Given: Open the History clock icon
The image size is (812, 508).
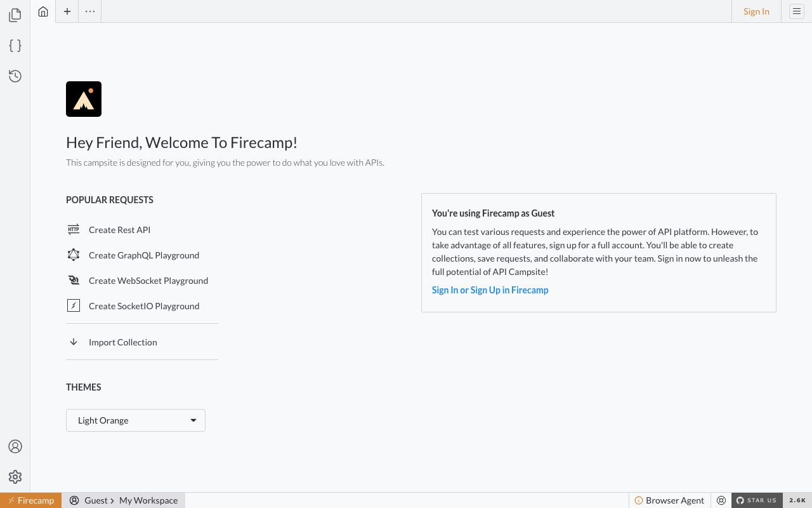Looking at the screenshot, I should 15,76.
